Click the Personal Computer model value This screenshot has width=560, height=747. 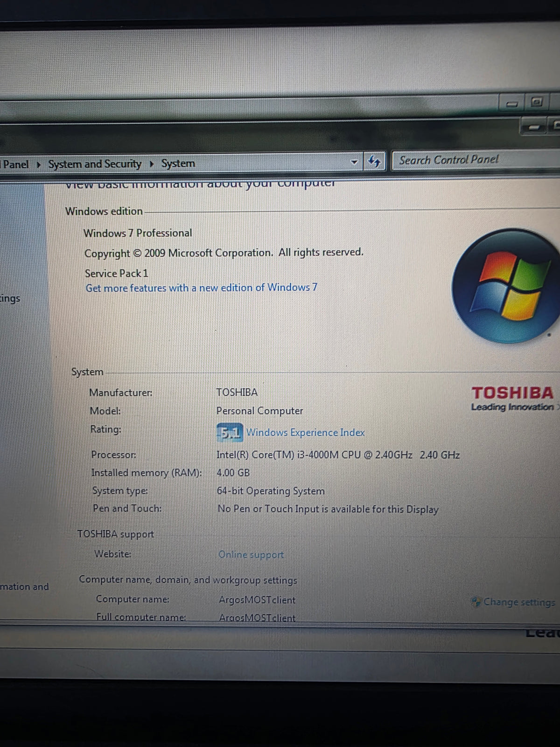tap(259, 411)
